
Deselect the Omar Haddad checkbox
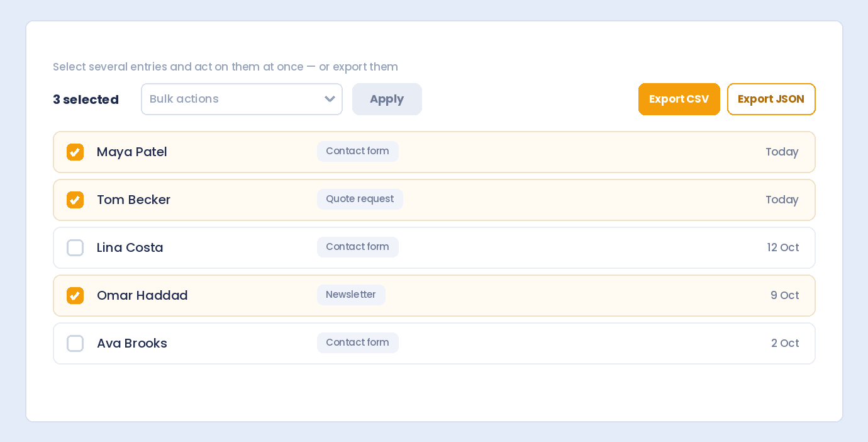[x=75, y=295]
